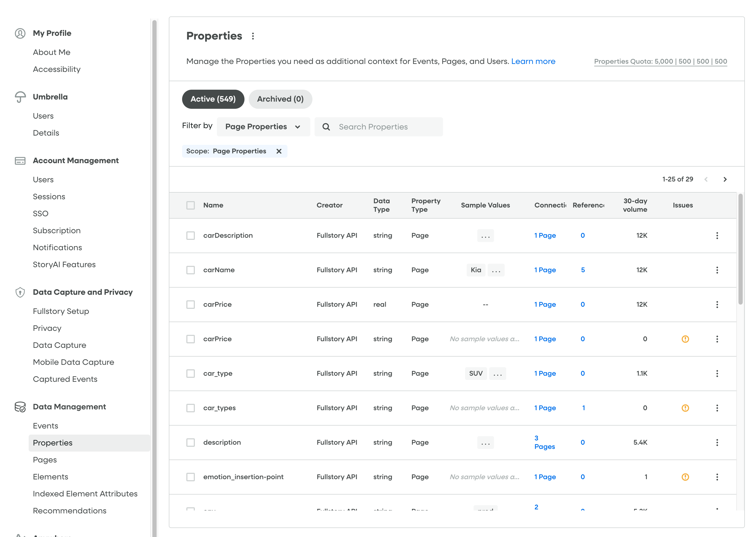Click the My Profile avatar icon
Viewport: 756px width, 537px height.
coord(20,33)
